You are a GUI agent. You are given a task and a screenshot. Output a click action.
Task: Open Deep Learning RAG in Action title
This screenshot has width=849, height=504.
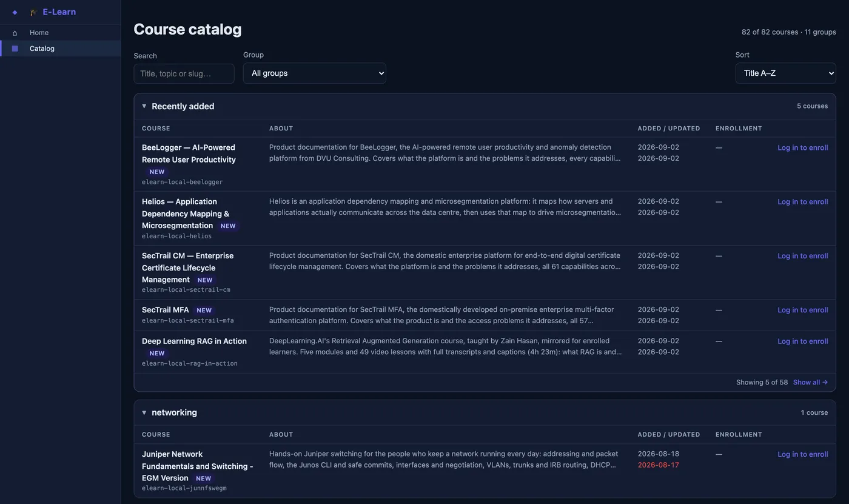(x=194, y=341)
